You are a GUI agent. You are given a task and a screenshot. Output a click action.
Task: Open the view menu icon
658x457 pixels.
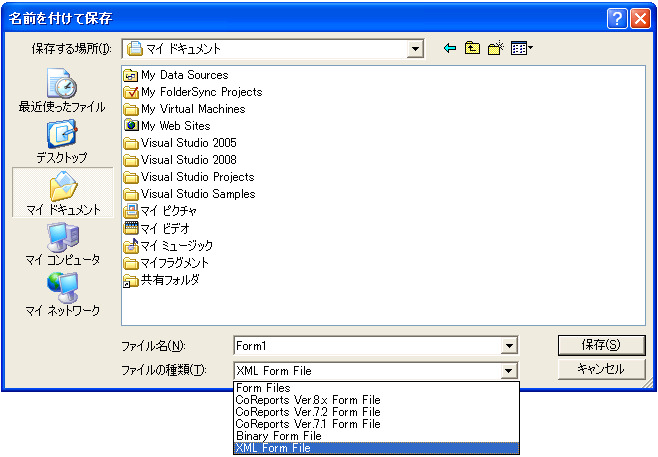point(522,48)
